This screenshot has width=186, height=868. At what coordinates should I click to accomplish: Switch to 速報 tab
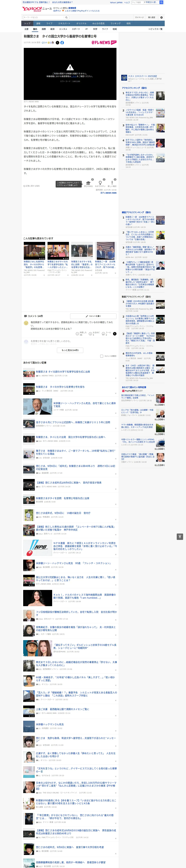[38, 23]
